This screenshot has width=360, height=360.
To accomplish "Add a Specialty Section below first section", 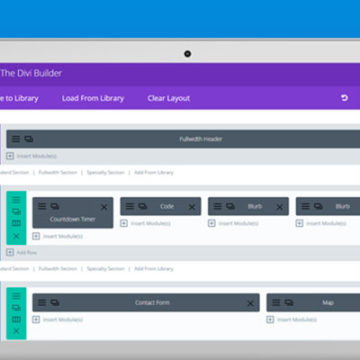I will [x=105, y=172].
